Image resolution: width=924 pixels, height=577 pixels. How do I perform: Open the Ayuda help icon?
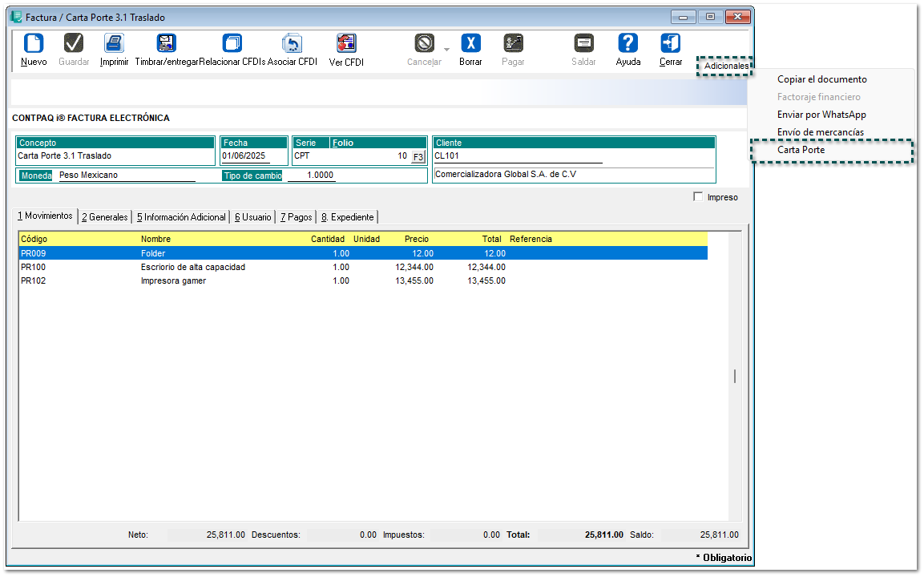tap(628, 44)
